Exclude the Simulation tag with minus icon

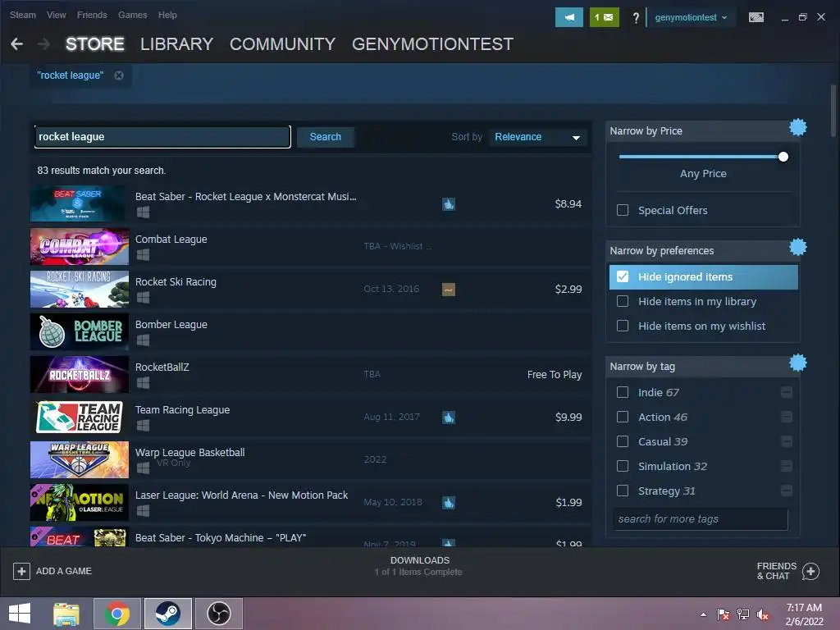point(787,467)
